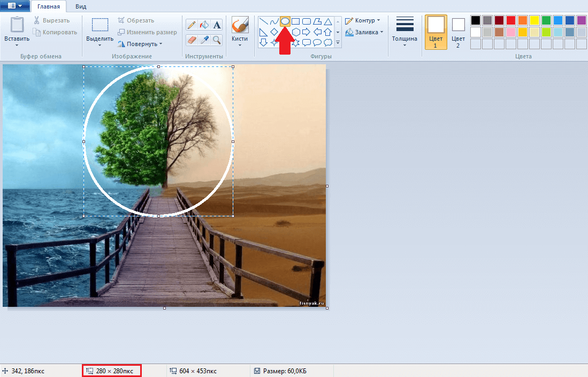
Task: Open the Толщина line thickness dropdown
Action: tap(404, 32)
